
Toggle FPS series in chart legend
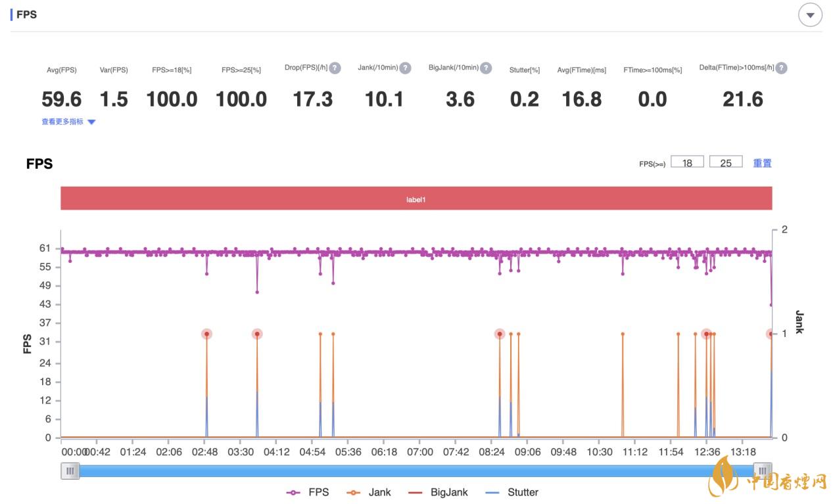(308, 492)
